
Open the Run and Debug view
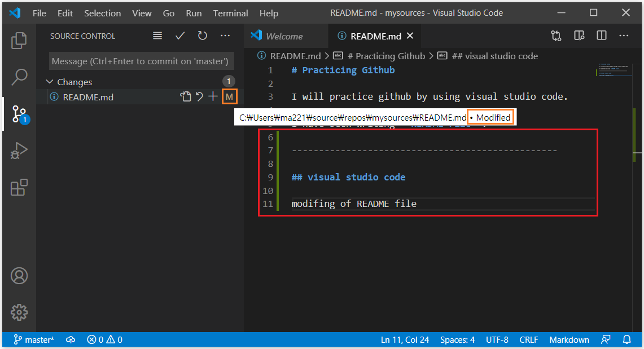[x=19, y=151]
